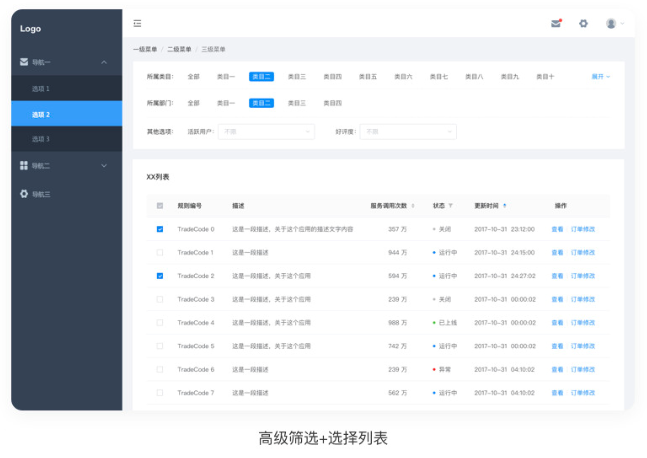Viewport: 647px width, 458px height.
Task: Select 类目二 in the 所属部门 filter
Action: coord(261,103)
